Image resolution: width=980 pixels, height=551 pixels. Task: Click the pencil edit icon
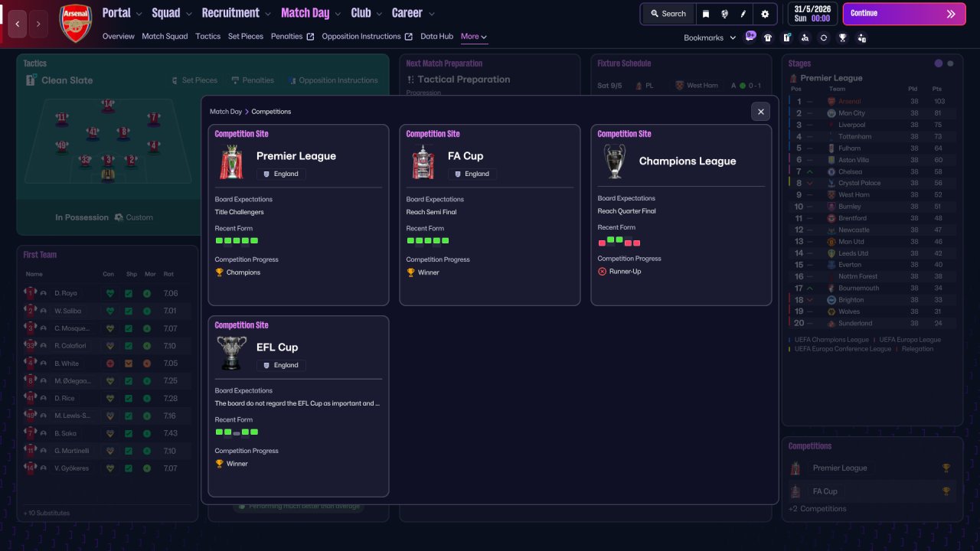pyautogui.click(x=743, y=14)
